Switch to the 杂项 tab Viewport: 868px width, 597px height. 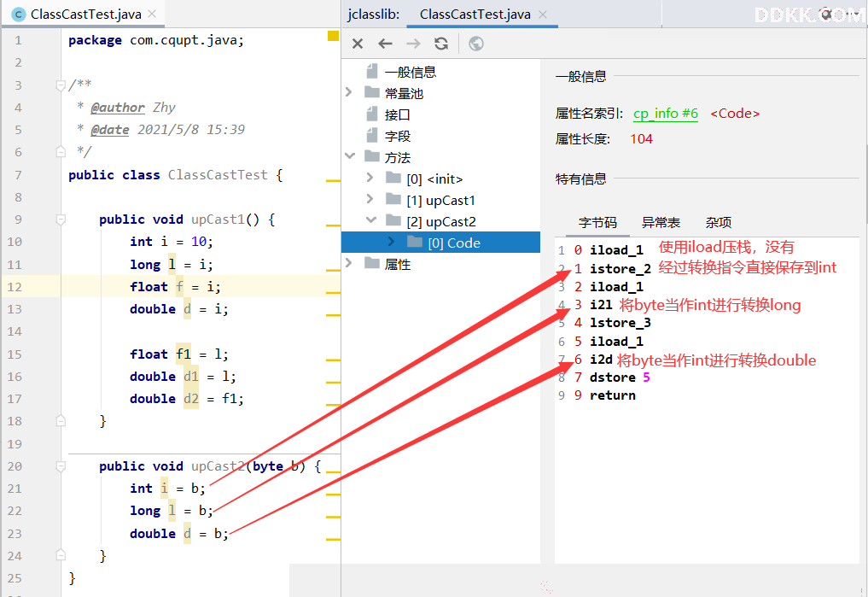pos(718,223)
